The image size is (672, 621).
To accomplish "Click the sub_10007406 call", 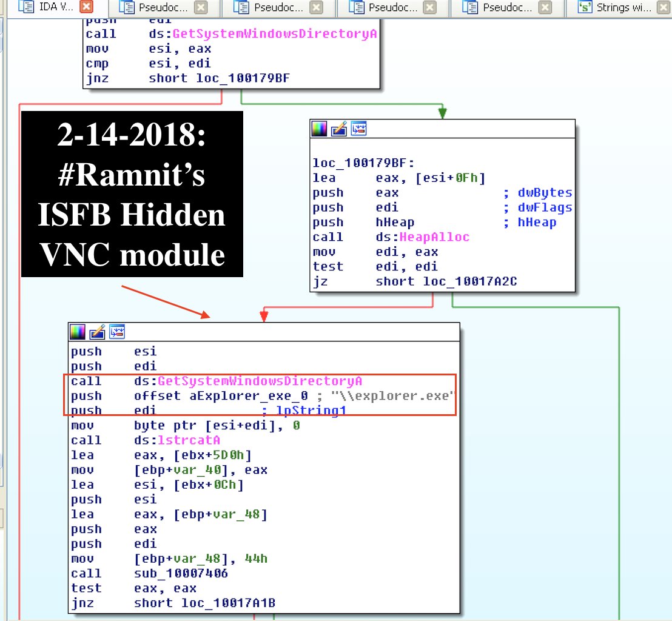I will pyautogui.click(x=181, y=574).
